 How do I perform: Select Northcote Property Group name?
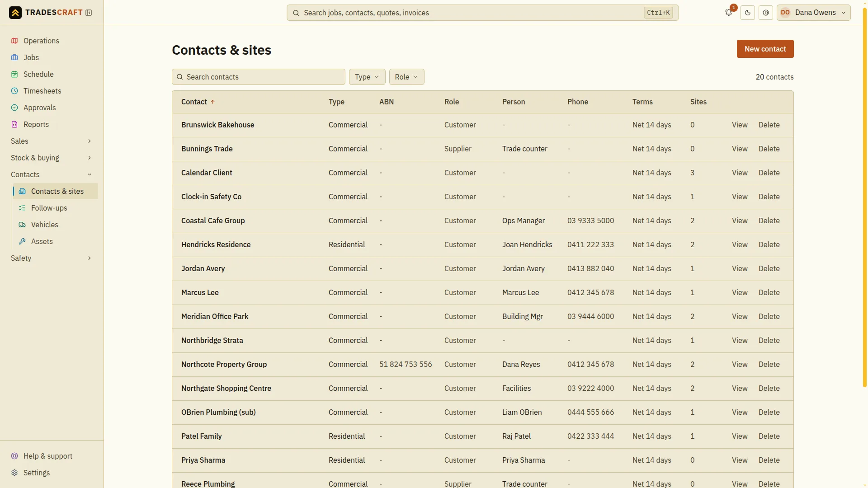[x=224, y=364]
